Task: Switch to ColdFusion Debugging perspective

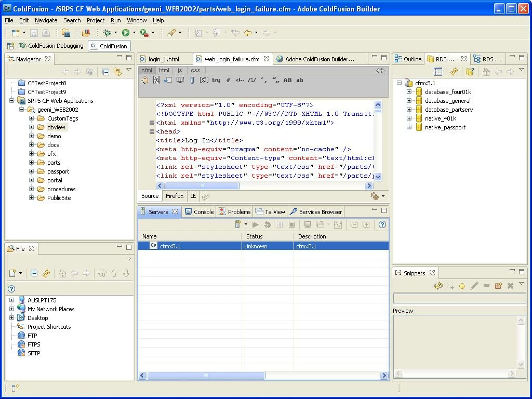Action: pos(51,46)
